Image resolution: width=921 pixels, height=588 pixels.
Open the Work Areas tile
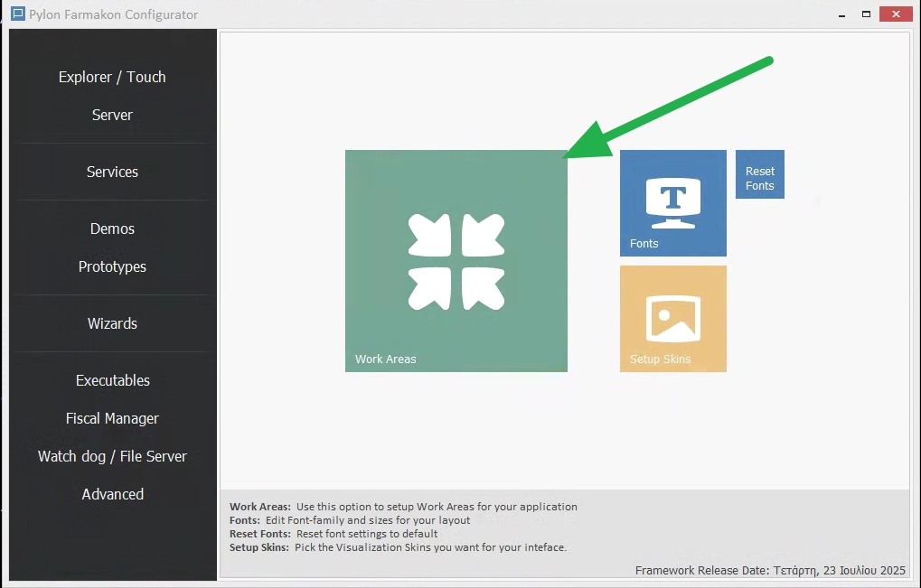(456, 261)
